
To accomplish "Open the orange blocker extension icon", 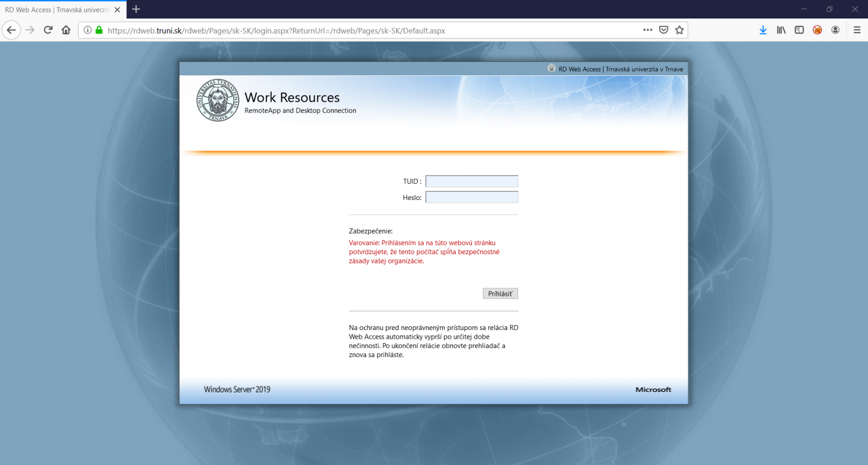I will coord(817,30).
